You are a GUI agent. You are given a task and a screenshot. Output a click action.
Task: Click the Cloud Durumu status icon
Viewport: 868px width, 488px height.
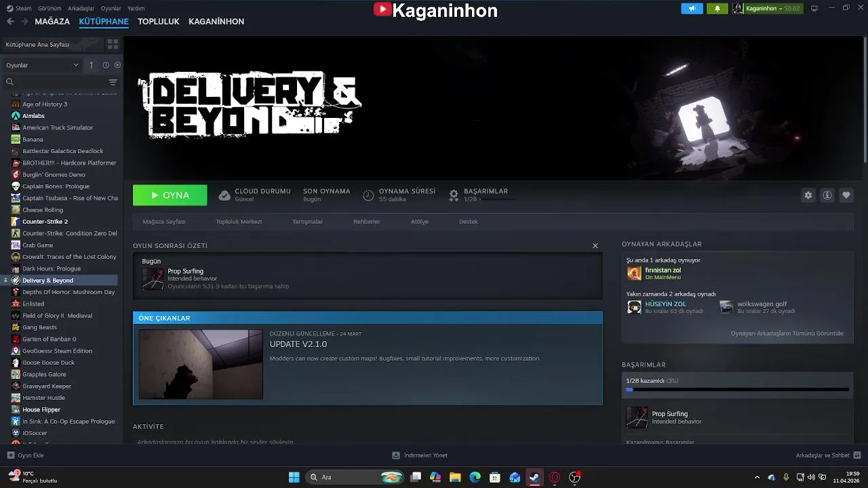224,195
